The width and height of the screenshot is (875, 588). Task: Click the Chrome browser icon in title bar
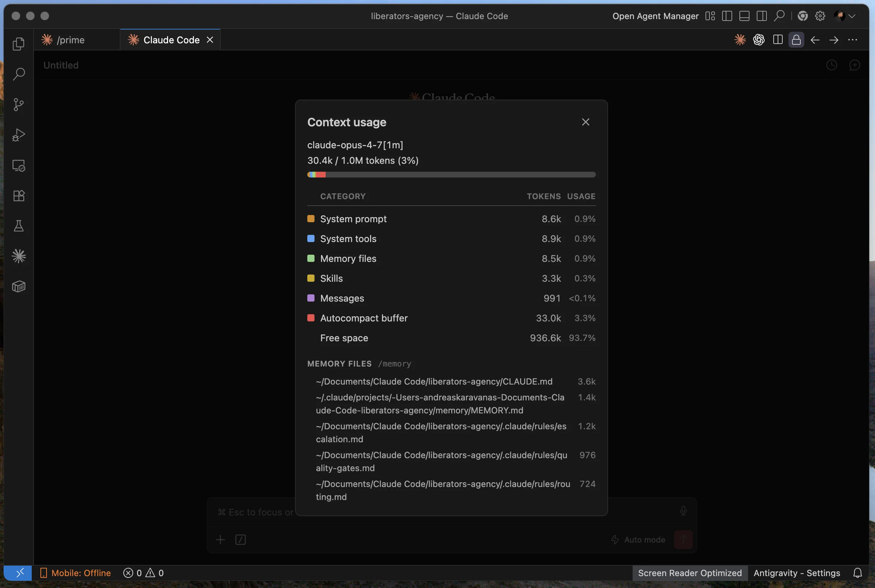click(x=802, y=16)
